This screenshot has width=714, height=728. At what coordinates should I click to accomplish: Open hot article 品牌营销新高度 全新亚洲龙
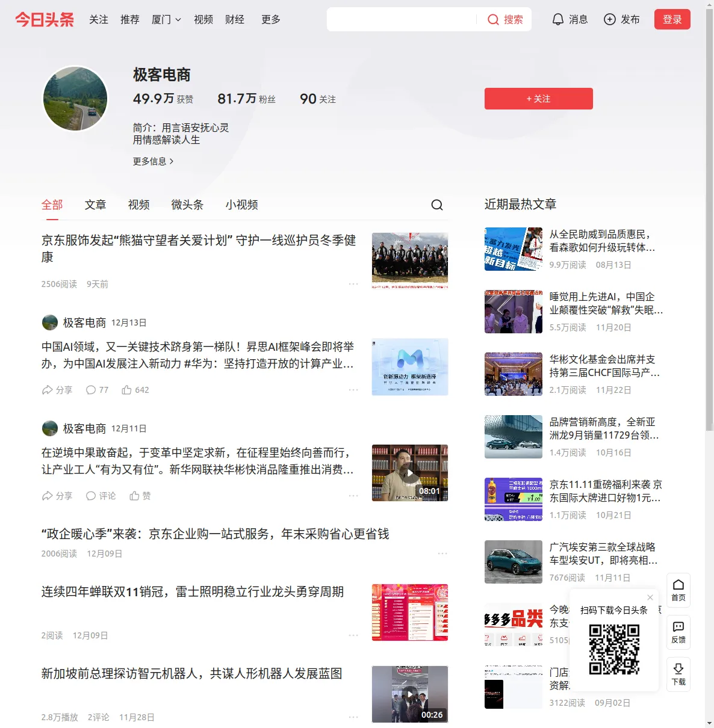(x=604, y=428)
